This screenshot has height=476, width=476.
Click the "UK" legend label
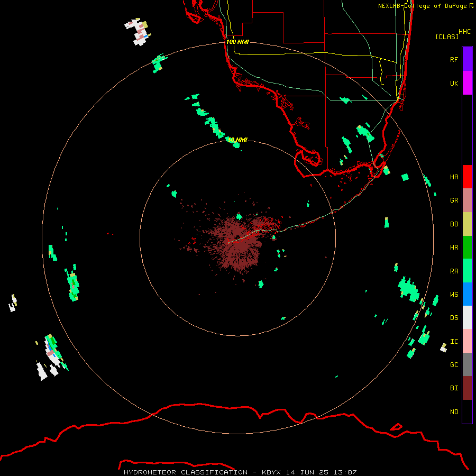(x=454, y=83)
